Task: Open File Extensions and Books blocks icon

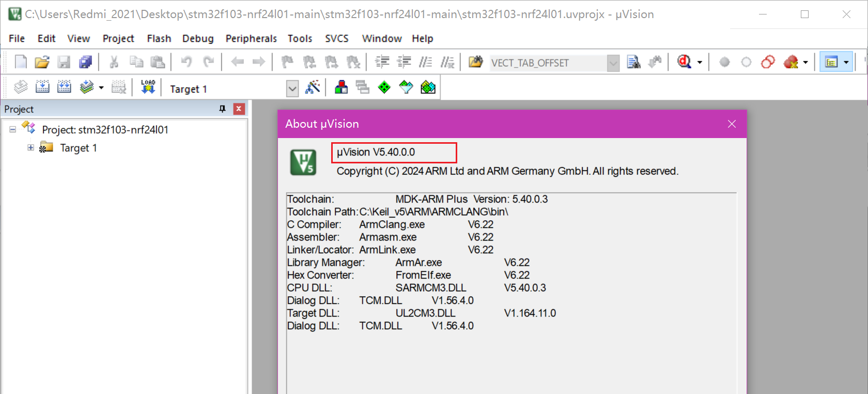Action: pyautogui.click(x=341, y=87)
